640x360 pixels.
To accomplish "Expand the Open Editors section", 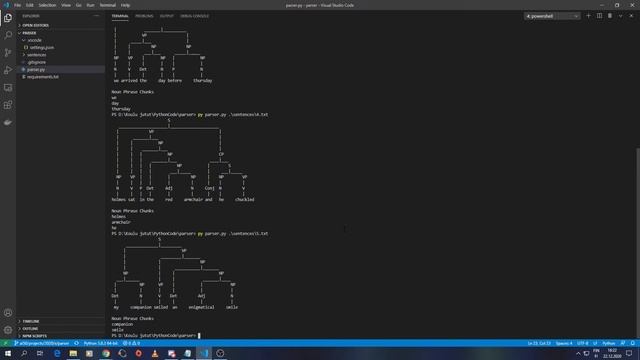I will 60,25.
